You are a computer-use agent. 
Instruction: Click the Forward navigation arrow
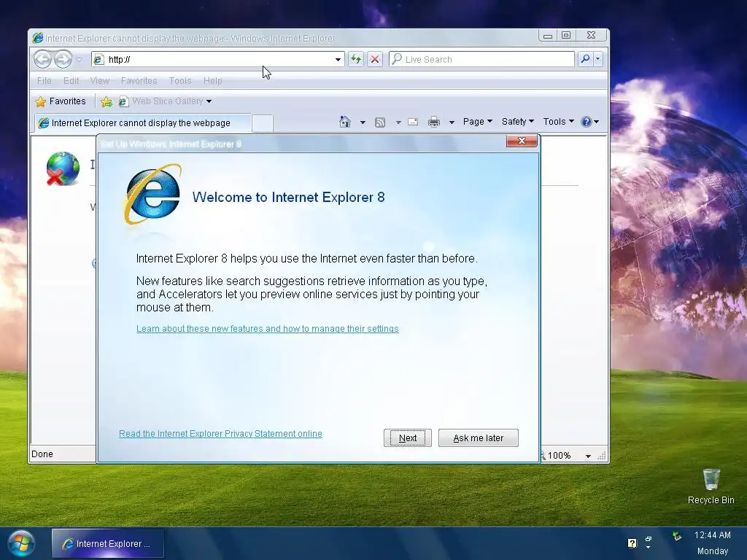point(63,59)
